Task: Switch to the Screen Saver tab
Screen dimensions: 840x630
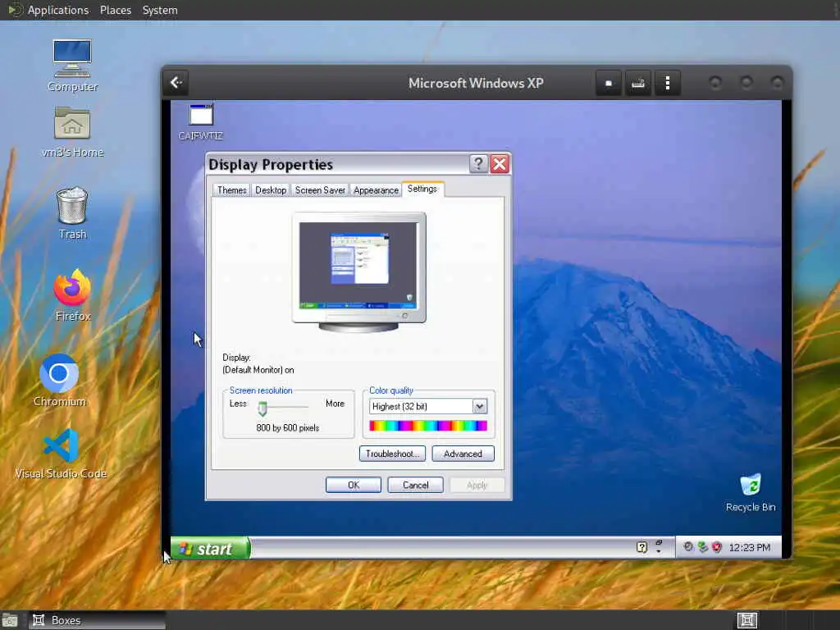Action: pos(320,190)
